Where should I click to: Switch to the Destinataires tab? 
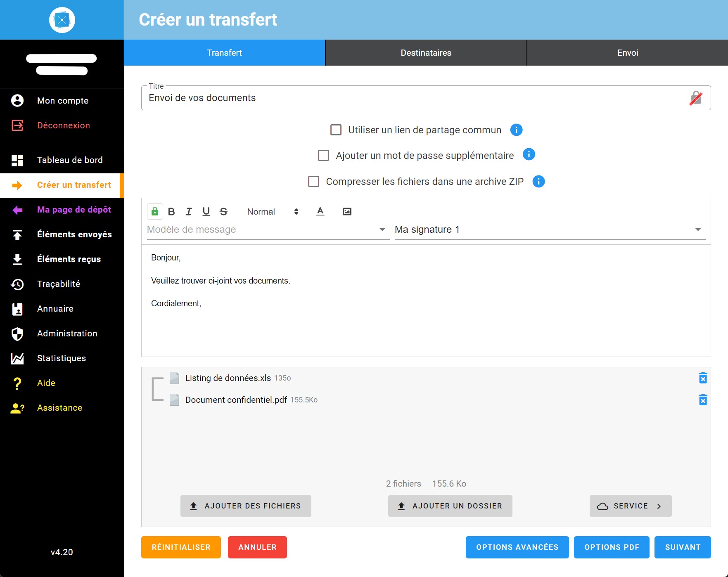pyautogui.click(x=425, y=52)
